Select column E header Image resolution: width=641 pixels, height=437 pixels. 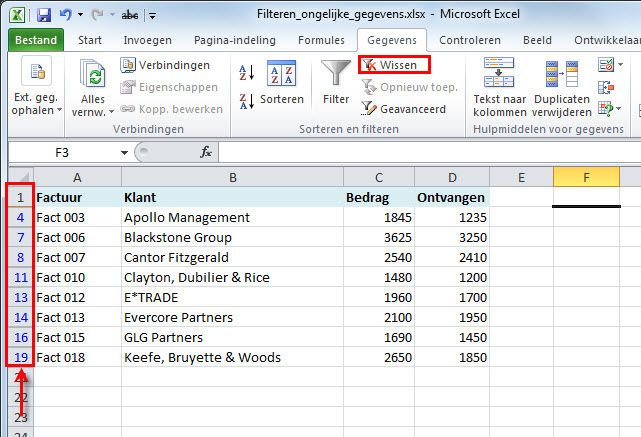[x=521, y=177]
